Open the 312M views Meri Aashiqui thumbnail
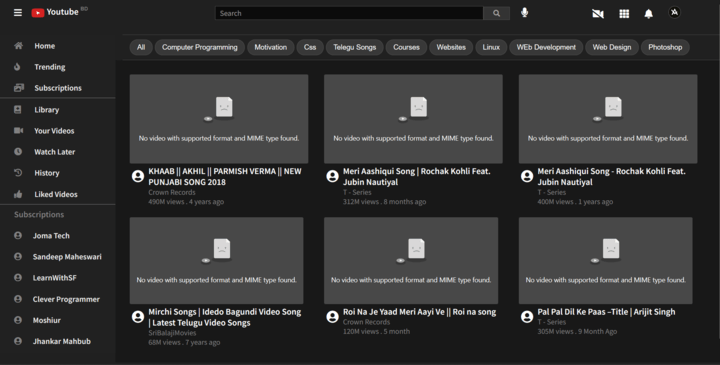 pyautogui.click(x=413, y=119)
